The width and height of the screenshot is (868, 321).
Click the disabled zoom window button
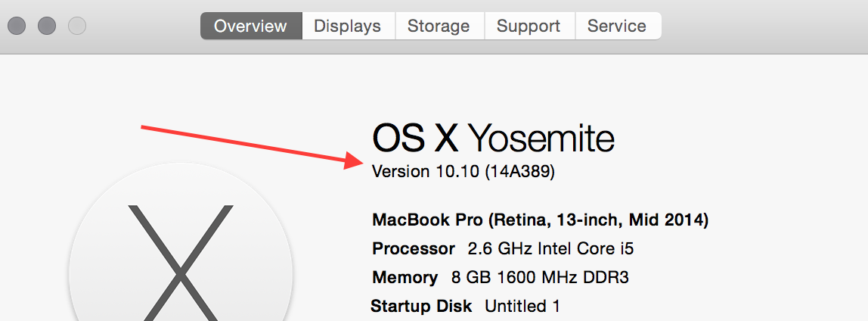point(77,26)
